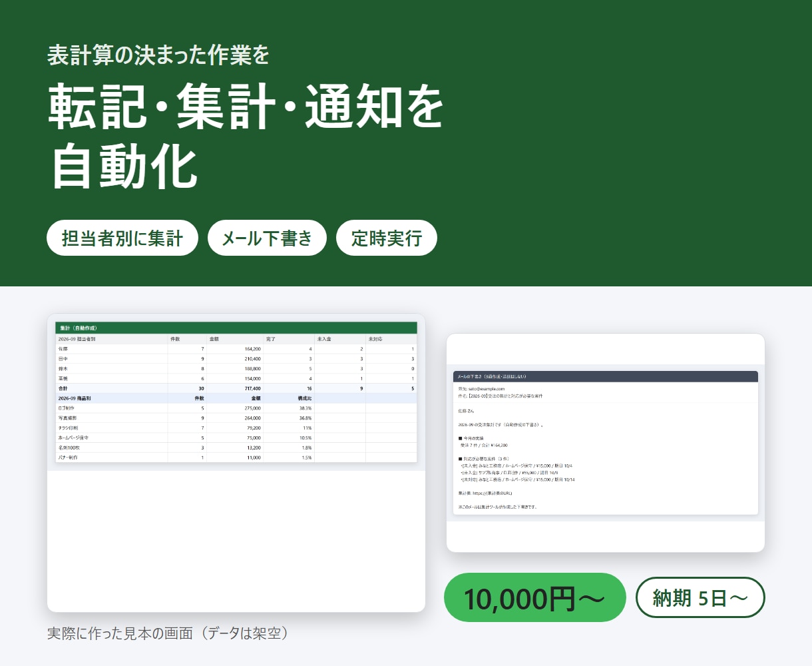Click the [未対応] 期日 10/14 item line

tap(517, 480)
